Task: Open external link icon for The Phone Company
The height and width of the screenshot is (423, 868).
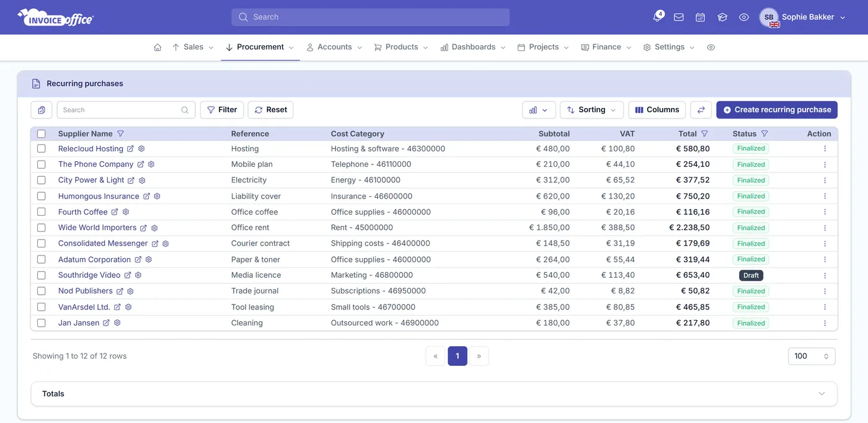Action: [x=141, y=164]
